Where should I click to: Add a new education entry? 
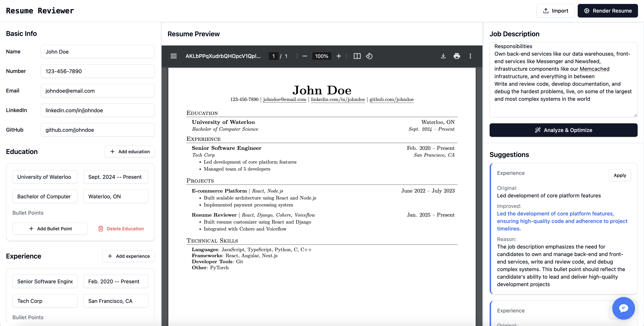click(x=130, y=152)
